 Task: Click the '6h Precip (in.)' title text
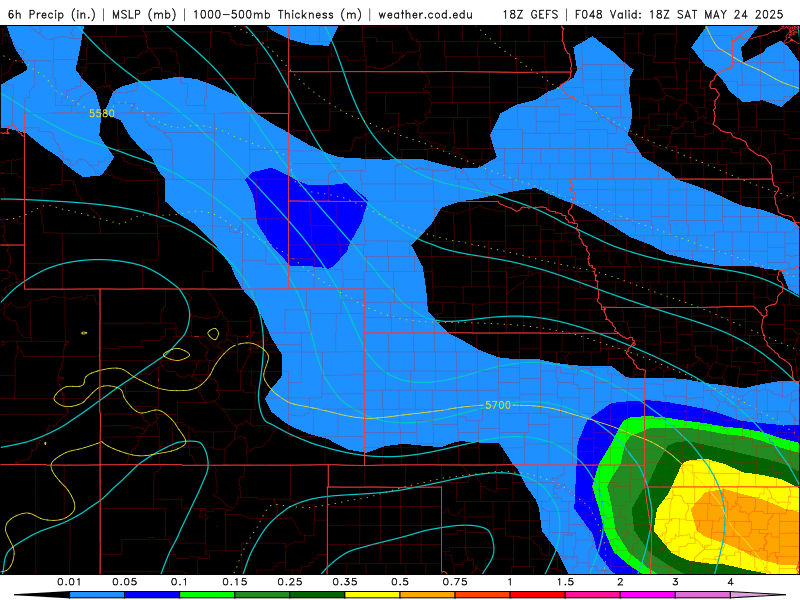(x=52, y=14)
